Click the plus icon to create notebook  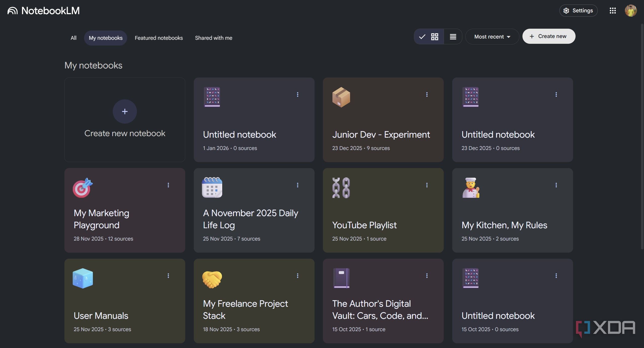[x=125, y=111]
